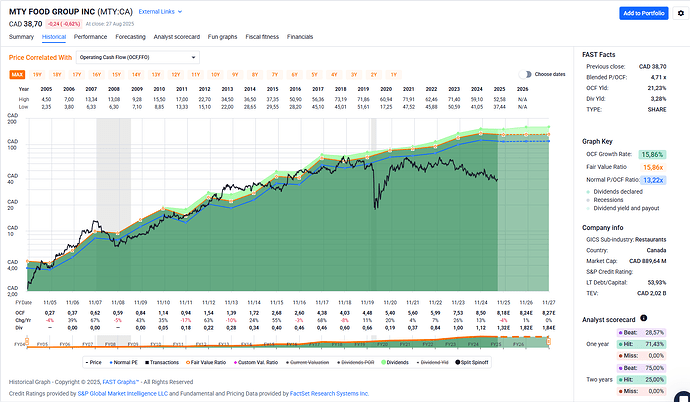Image resolution: width=690 pixels, height=402 pixels.
Task: Toggle Fair Value Ratio legend item
Action: [206, 362]
